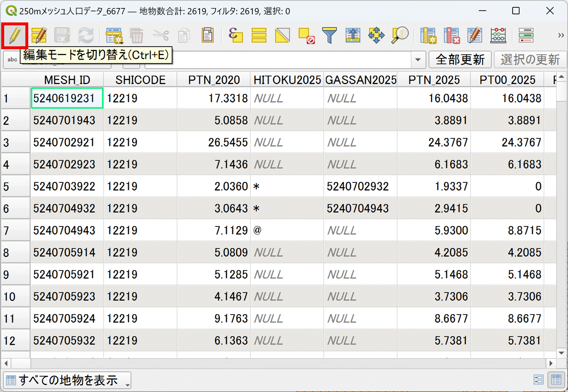The height and width of the screenshot is (392, 568).
Task: Reload the table with refresh icon
Action: [86, 35]
